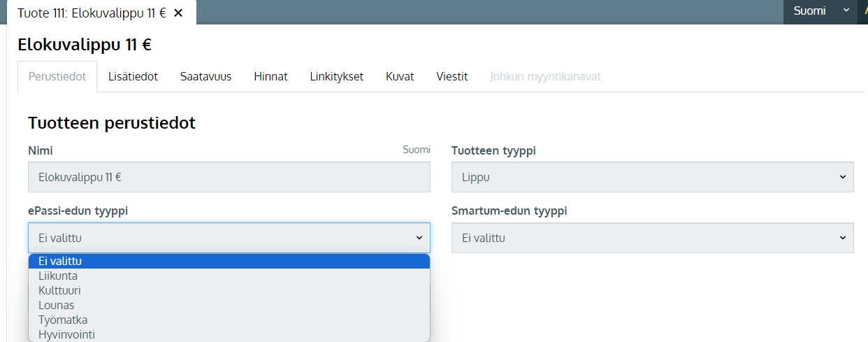Open the Viestit tab
Screen dimensions: 868x342
click(x=451, y=77)
